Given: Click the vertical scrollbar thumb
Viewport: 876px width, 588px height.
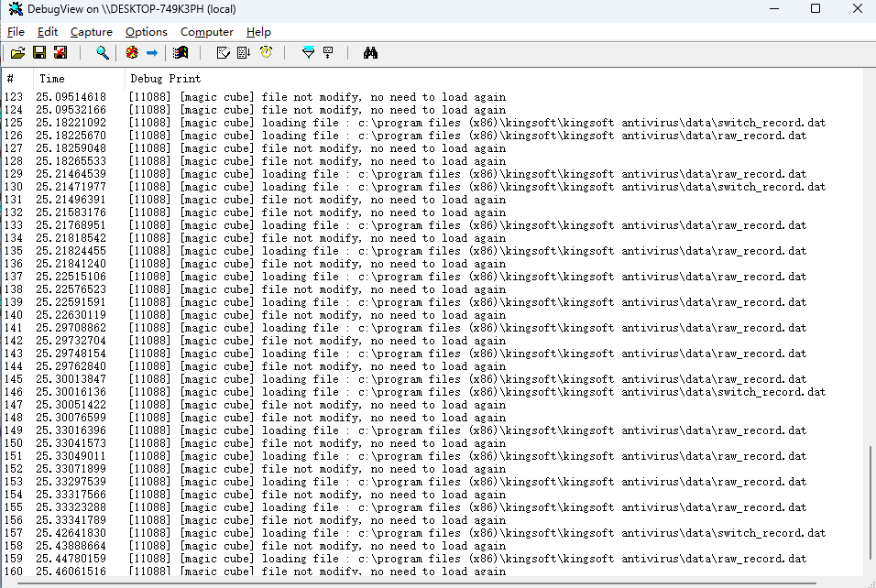Looking at the screenshot, I should [871, 503].
